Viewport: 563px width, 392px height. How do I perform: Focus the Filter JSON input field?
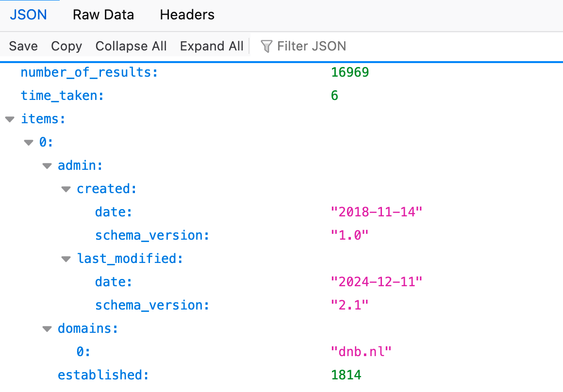(312, 46)
